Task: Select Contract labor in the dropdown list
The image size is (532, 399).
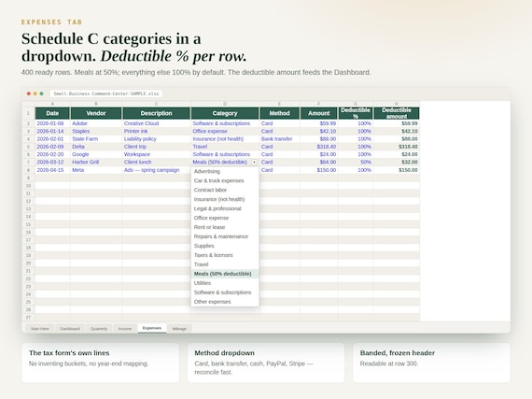Action: pos(225,191)
